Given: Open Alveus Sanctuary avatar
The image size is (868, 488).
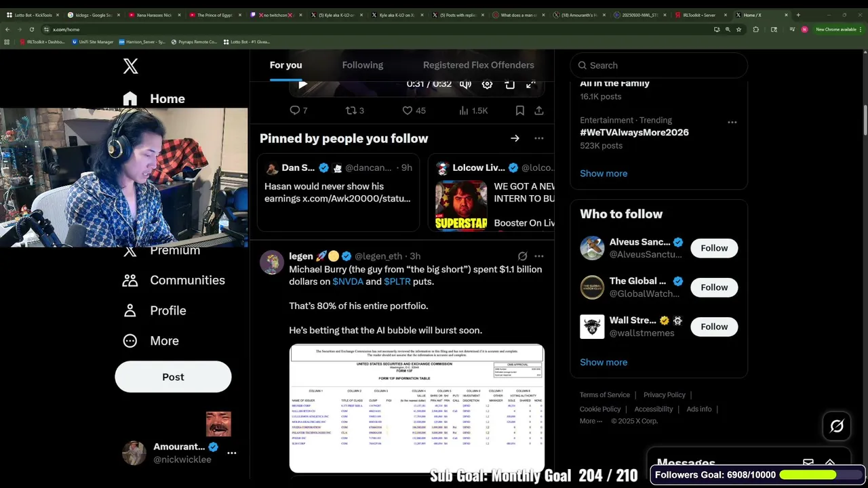Looking at the screenshot, I should (592, 248).
